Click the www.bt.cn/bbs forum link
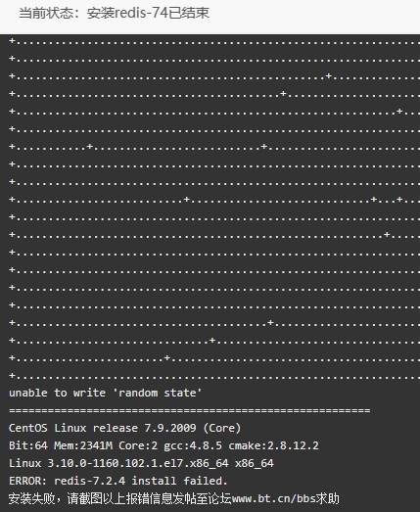Image resolution: width=420 pixels, height=512 pixels. tap(273, 498)
